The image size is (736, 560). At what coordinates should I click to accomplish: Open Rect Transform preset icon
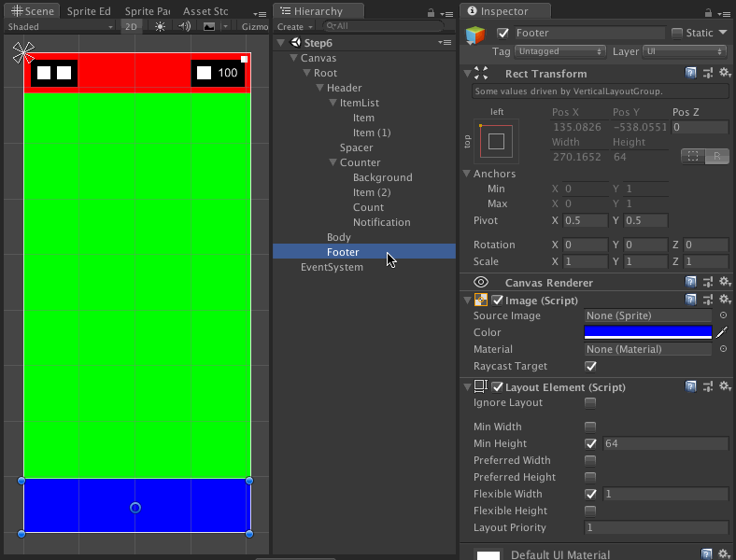click(x=708, y=73)
